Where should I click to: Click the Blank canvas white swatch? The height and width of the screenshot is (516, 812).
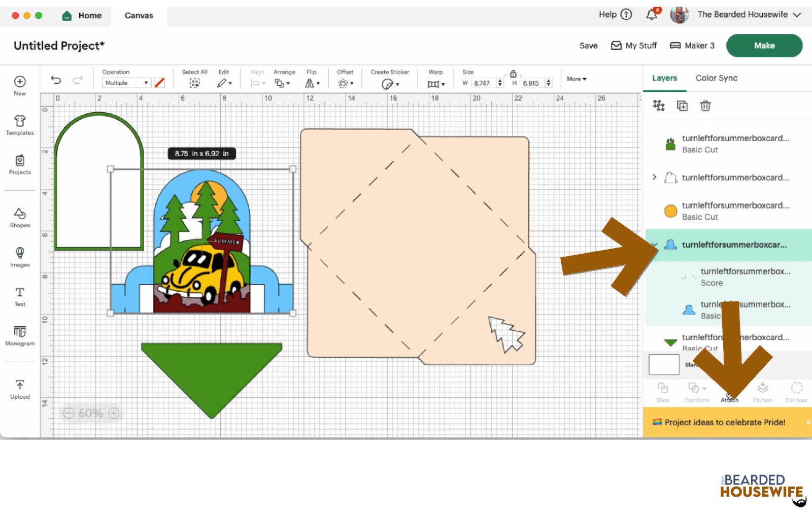[664, 364]
